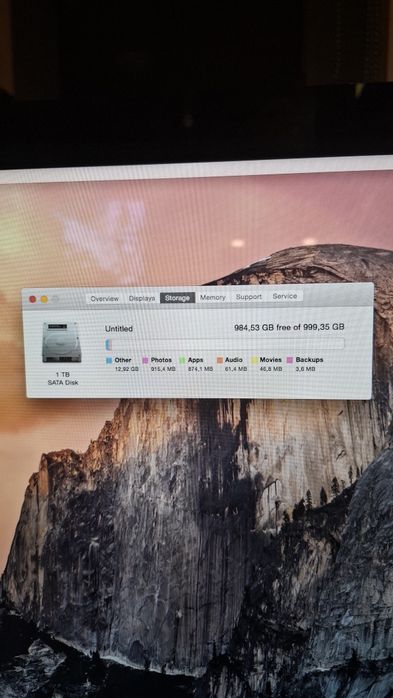This screenshot has width=393, height=698.
Task: Click the '915,4 MB' Photos value
Action: 163,369
